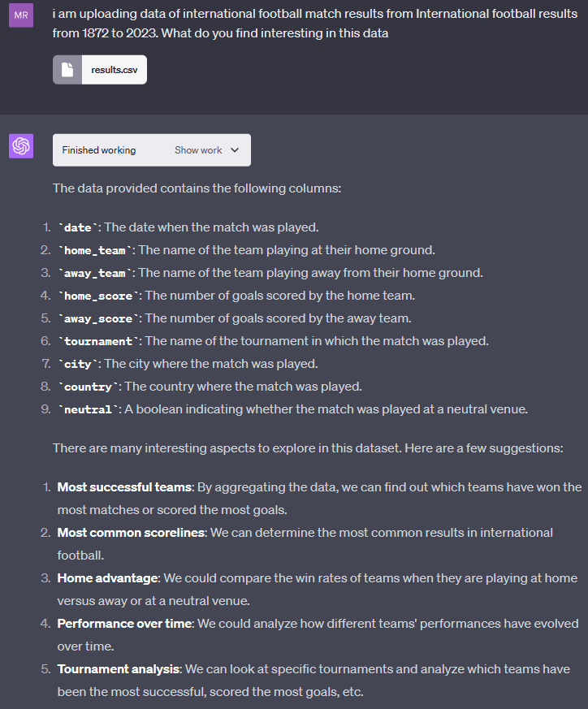Image resolution: width=588 pixels, height=709 pixels.
Task: Click the `neutral` column code term
Action: click(89, 409)
